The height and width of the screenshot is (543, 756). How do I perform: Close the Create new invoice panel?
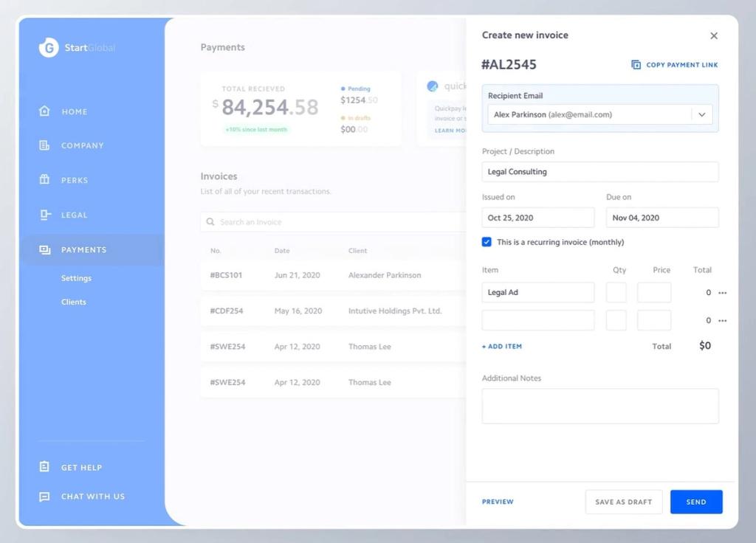(x=714, y=35)
